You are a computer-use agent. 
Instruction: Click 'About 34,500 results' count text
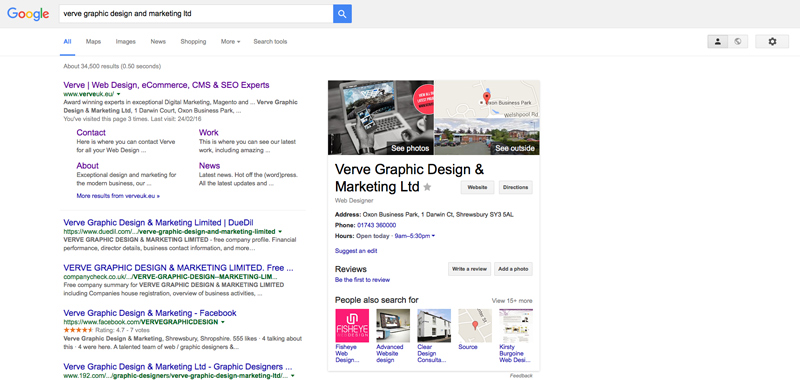tap(112, 66)
